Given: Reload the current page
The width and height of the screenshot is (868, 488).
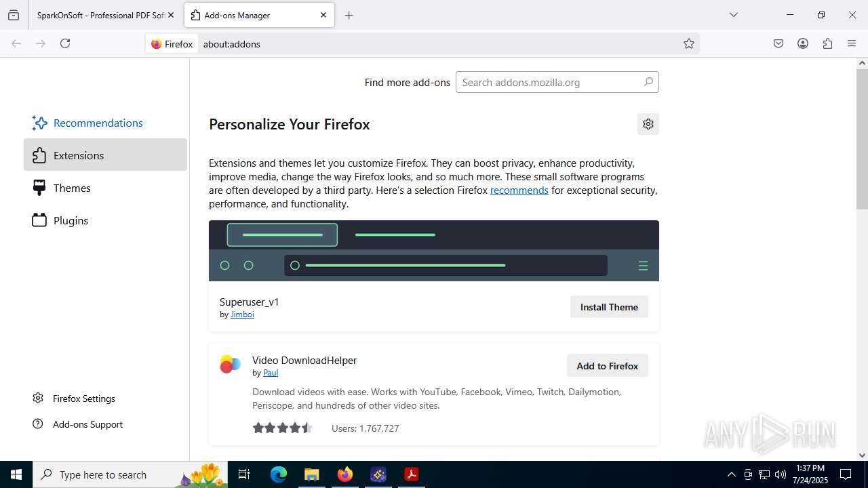Looking at the screenshot, I should [x=65, y=43].
